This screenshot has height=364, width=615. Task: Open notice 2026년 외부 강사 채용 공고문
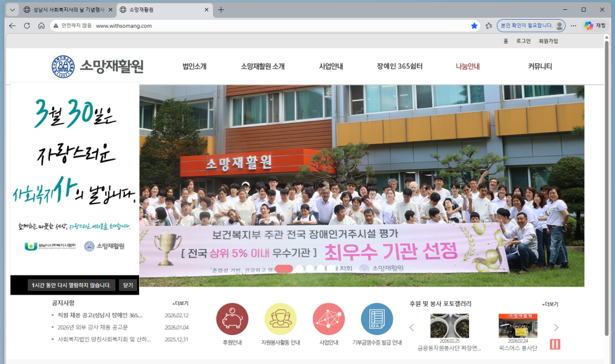coord(92,327)
